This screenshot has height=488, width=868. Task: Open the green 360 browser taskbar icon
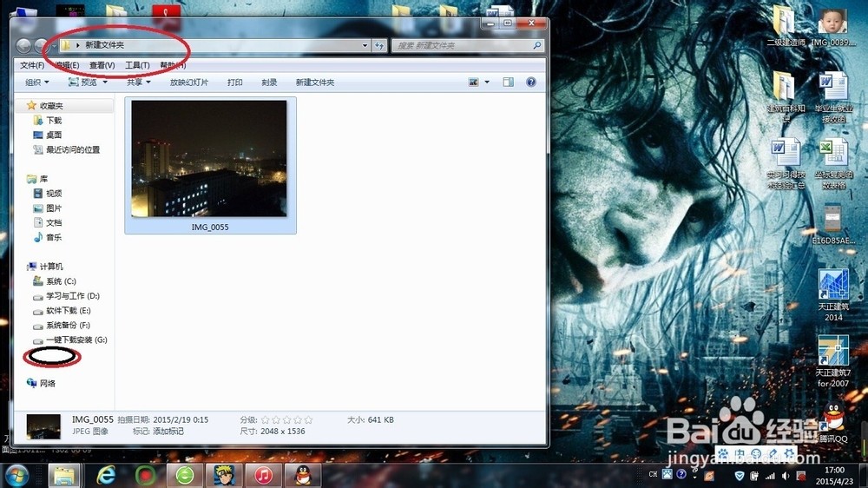(x=185, y=475)
